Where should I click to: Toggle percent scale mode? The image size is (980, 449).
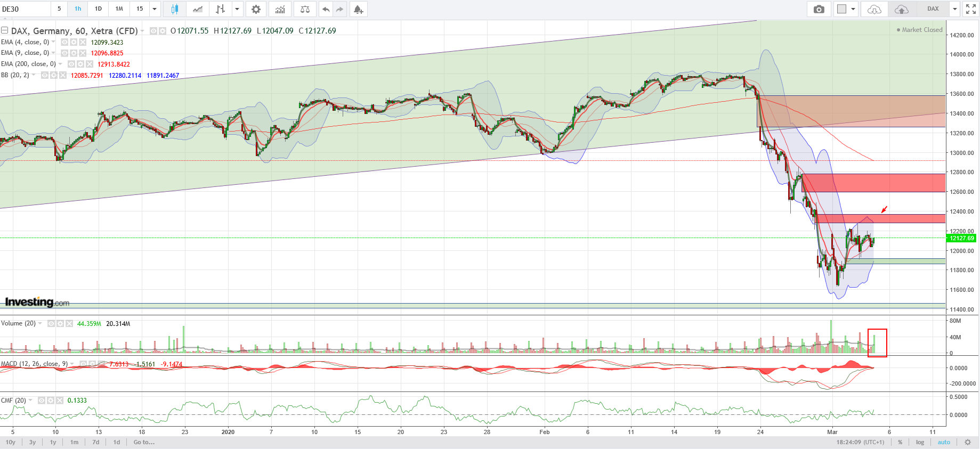900,442
